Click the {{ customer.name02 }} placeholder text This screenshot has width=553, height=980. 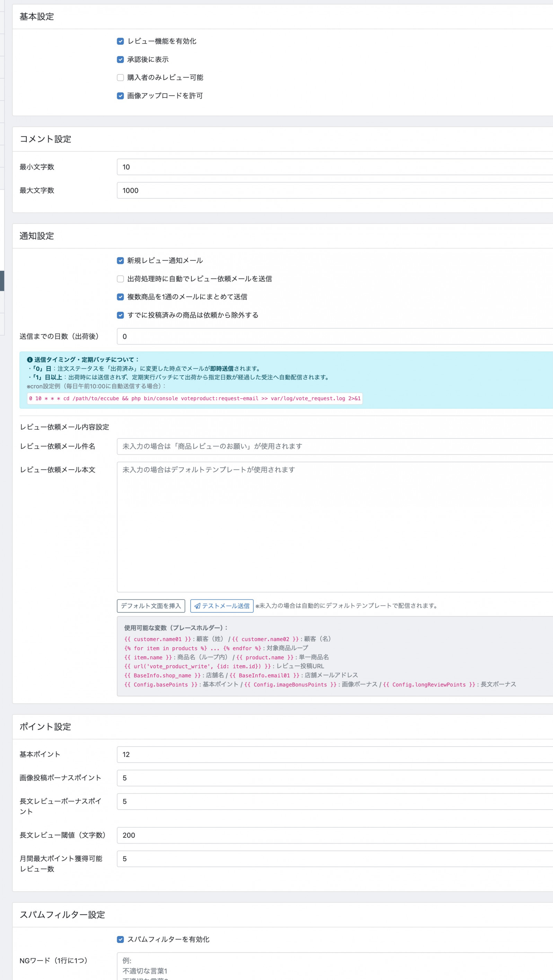266,639
